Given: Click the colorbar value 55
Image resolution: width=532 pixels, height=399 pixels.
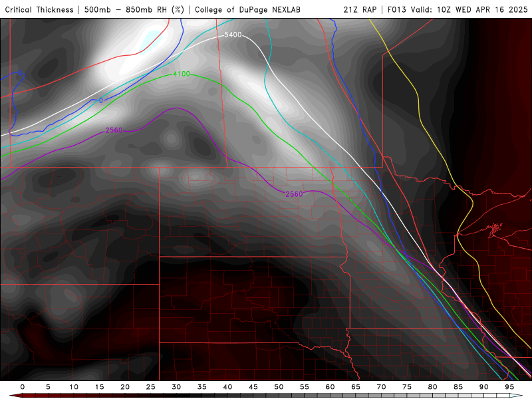Looking at the screenshot, I should 305,387.
